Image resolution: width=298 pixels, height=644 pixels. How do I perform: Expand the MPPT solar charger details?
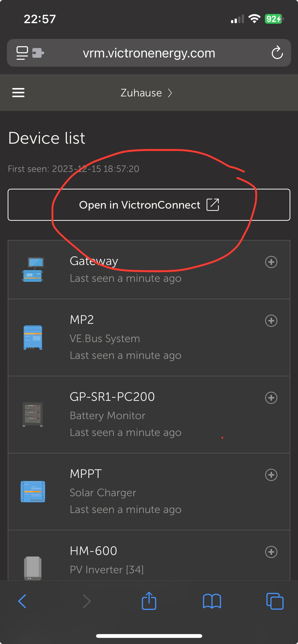[271, 475]
